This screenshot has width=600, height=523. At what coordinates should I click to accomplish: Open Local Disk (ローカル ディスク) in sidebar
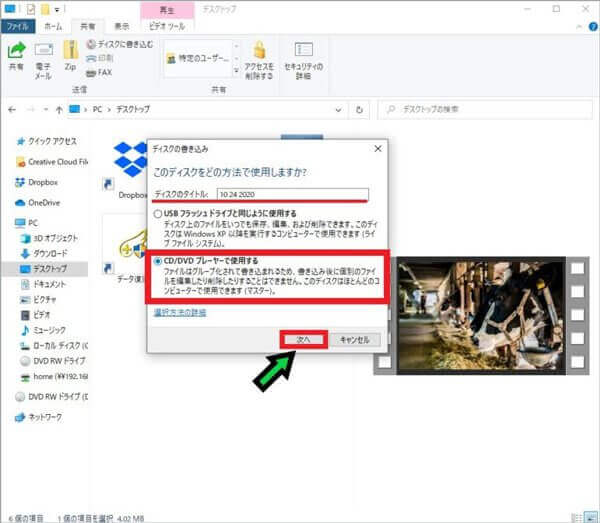point(54,345)
